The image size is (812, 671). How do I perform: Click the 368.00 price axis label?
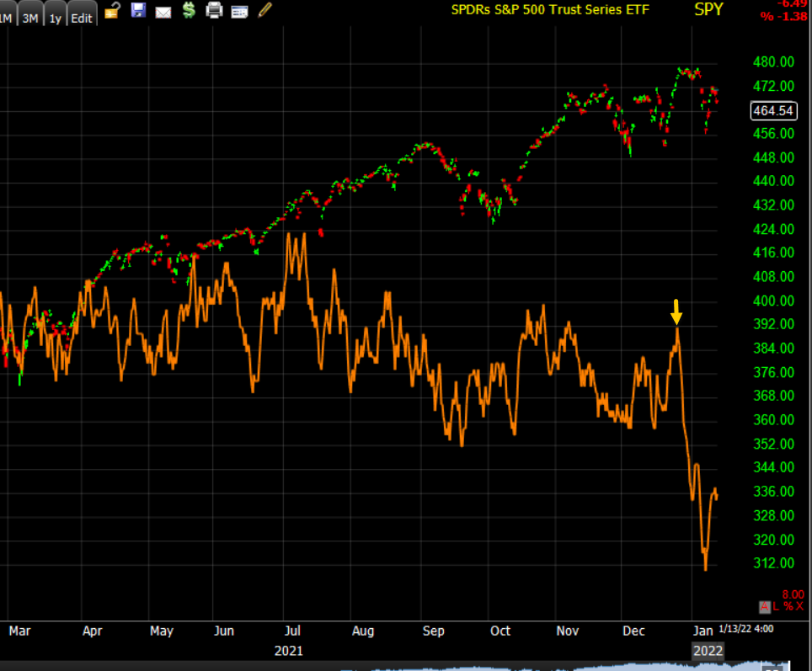[774, 396]
